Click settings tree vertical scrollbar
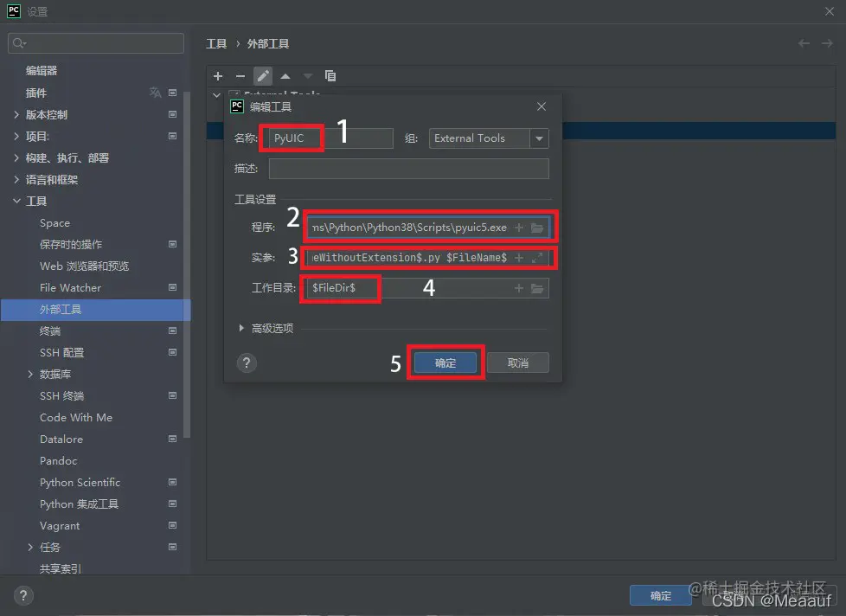The width and height of the screenshot is (846, 616). pyautogui.click(x=187, y=264)
